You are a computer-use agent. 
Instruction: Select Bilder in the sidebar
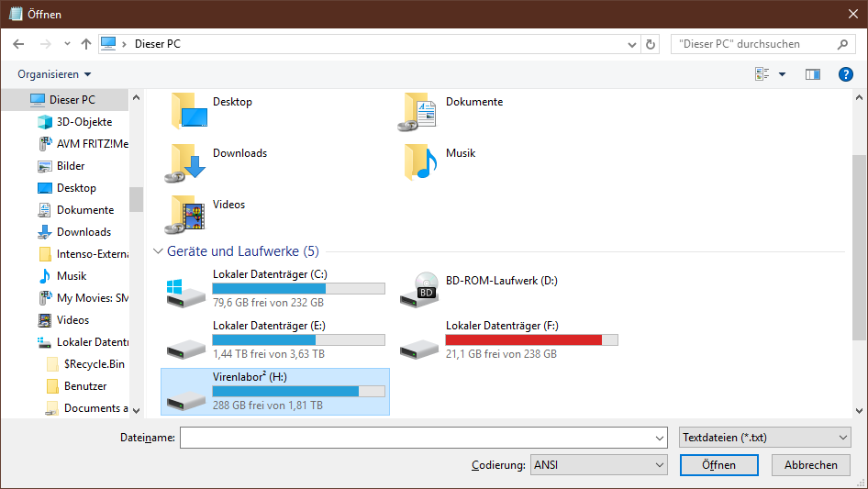[x=61, y=166]
